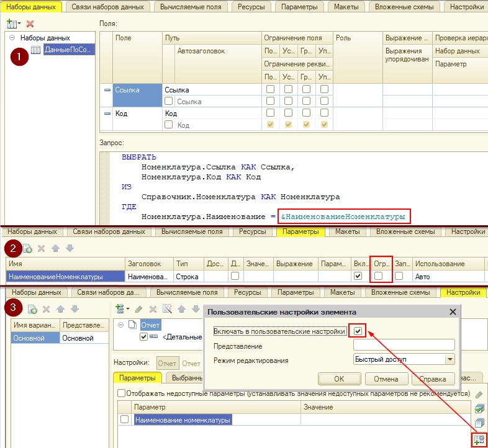The width and height of the screenshot is (488, 448).
Task: Open dropdown arrow beside add structure element icon
Action: pos(128,309)
